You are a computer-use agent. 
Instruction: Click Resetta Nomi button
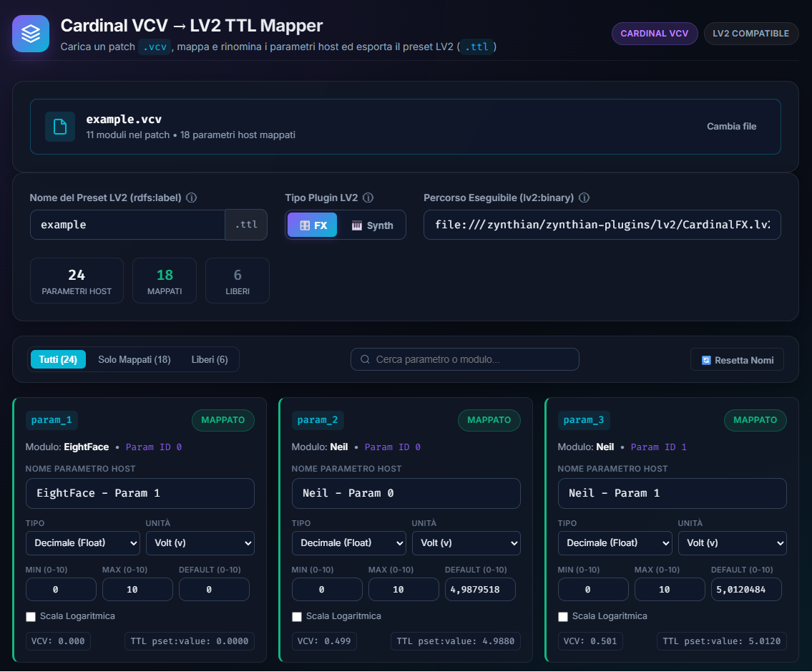(x=737, y=360)
